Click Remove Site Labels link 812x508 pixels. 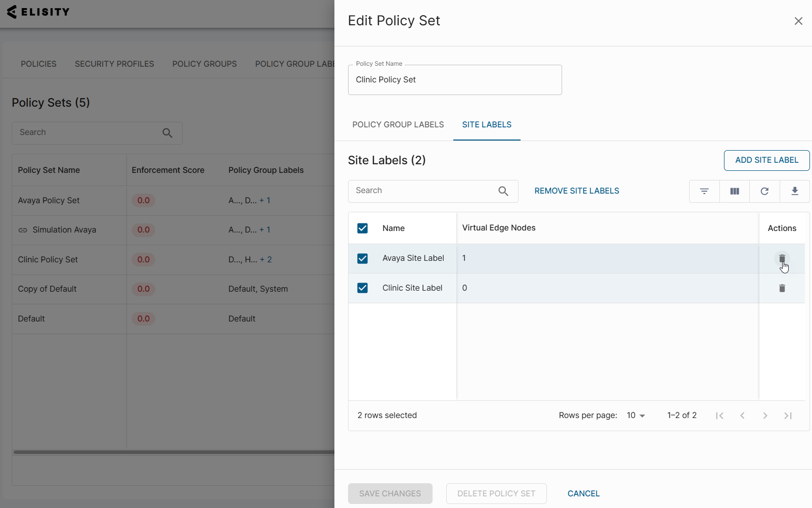(576, 191)
